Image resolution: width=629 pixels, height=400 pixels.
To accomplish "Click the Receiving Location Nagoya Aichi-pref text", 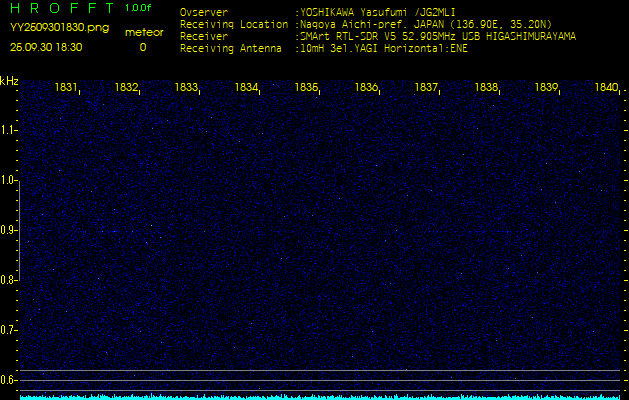I will pos(426,24).
